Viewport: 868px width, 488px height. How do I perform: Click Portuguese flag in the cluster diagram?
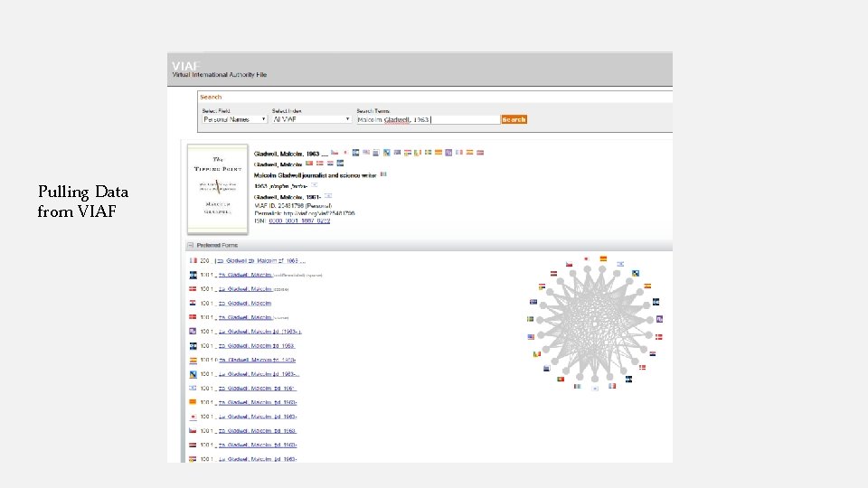click(x=561, y=379)
